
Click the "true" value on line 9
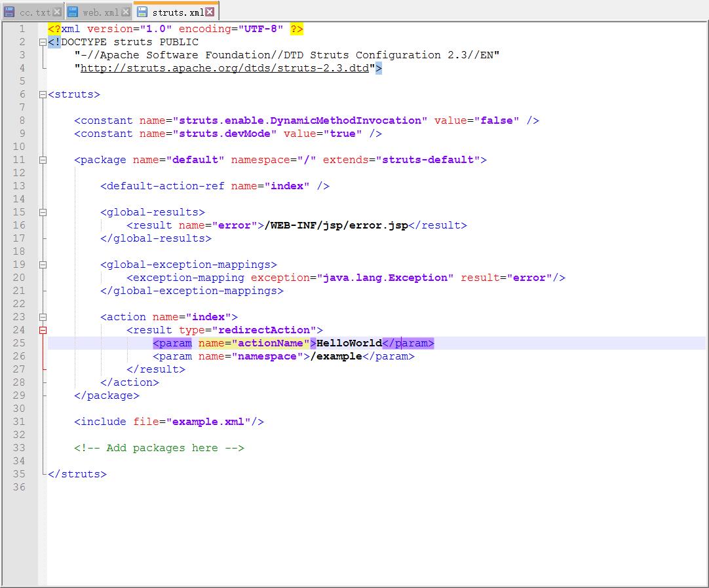[x=342, y=134]
